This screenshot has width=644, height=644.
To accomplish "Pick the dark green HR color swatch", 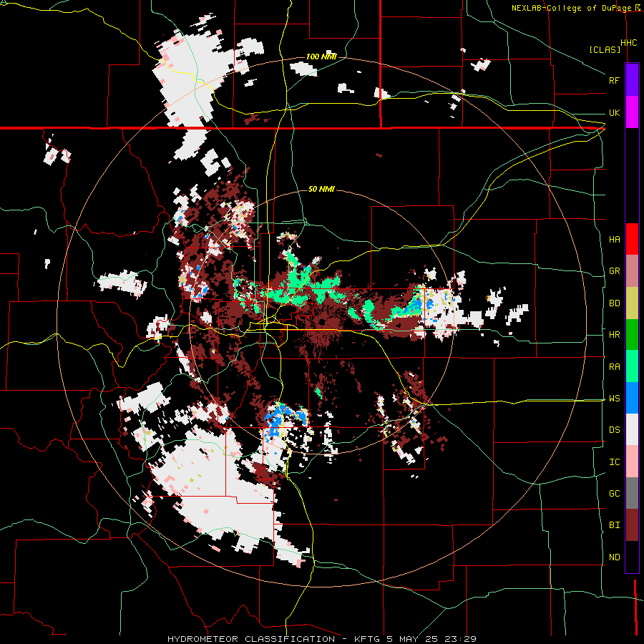I will click(x=632, y=335).
